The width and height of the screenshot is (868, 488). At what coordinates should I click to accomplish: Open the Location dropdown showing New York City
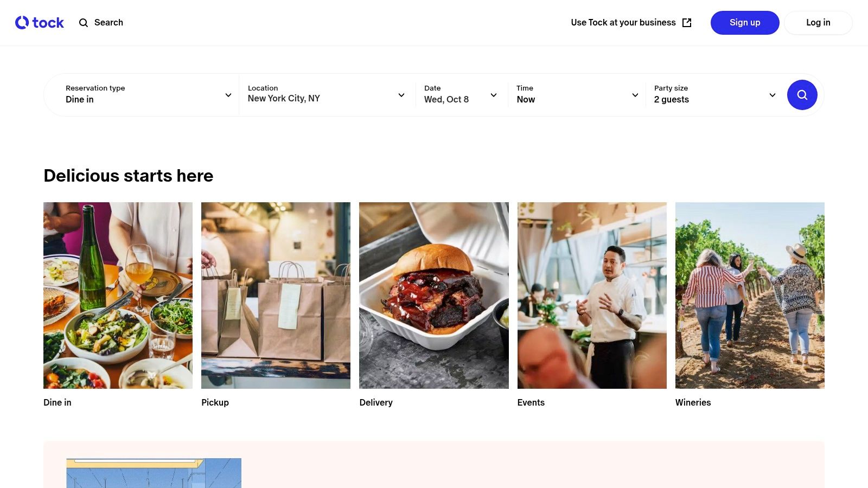[x=327, y=95]
